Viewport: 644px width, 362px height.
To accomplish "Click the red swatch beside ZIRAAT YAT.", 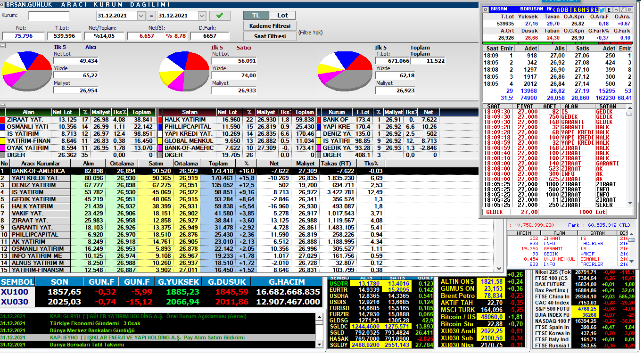I will click(2, 120).
